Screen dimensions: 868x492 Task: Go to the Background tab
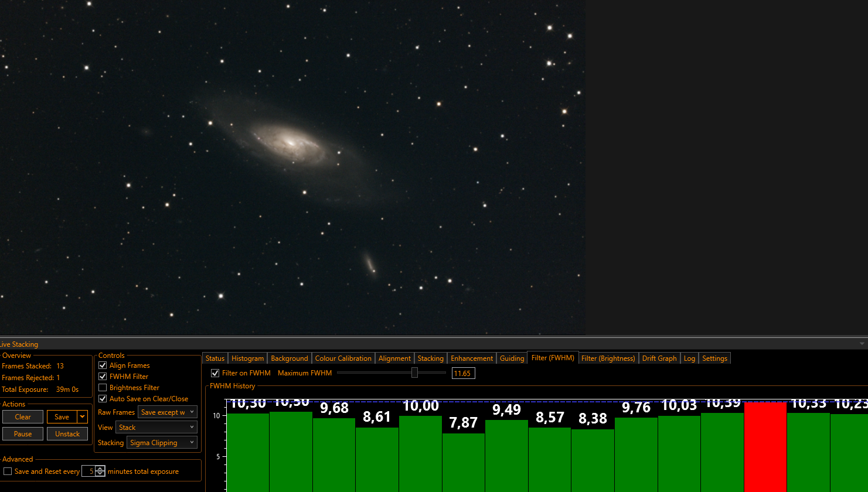[x=290, y=358]
